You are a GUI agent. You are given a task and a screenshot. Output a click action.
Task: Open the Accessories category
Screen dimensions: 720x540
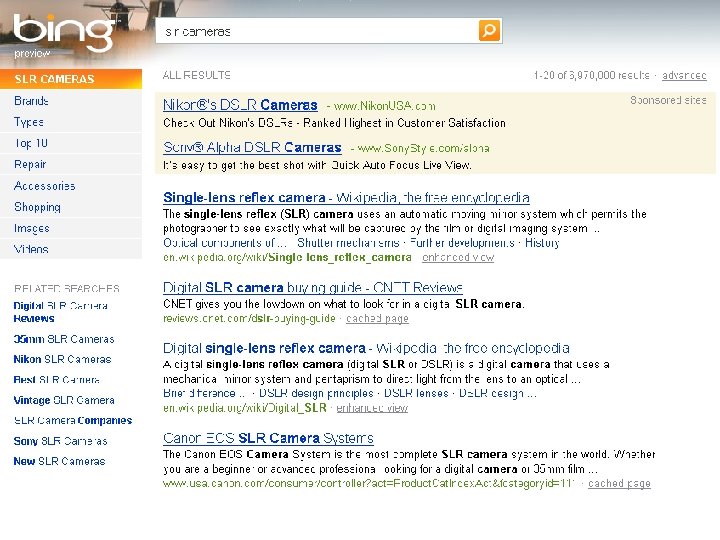[45, 186]
